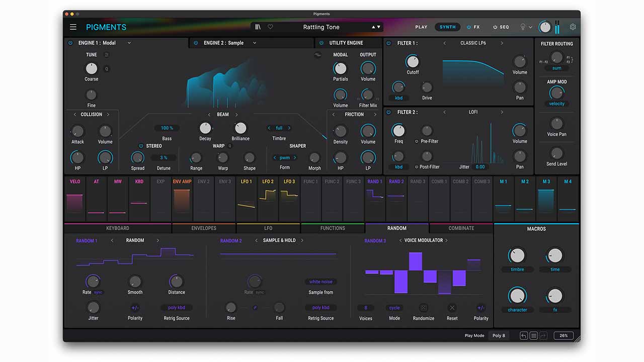Expand the Engine 2 Sample type dropdown

(255, 43)
